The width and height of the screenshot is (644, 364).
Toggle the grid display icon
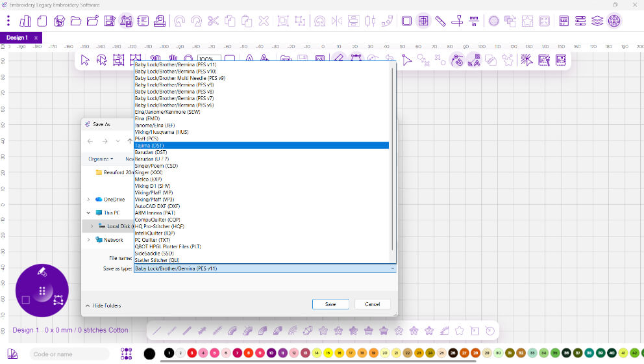point(423,21)
